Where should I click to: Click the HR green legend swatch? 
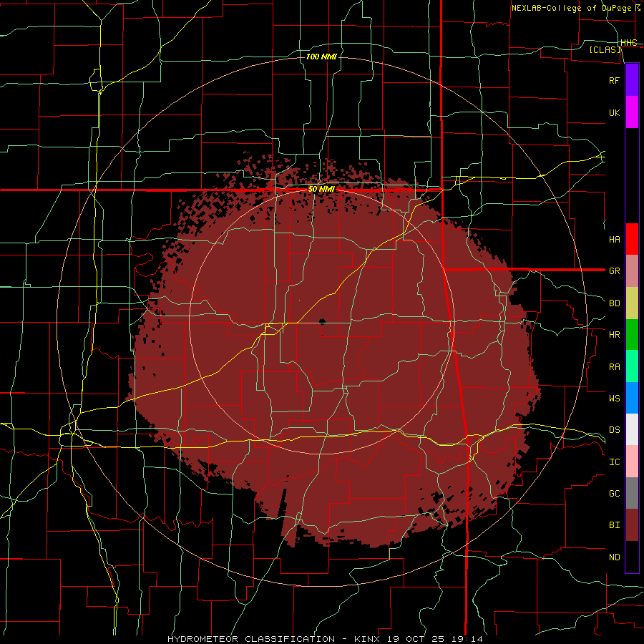coord(632,335)
